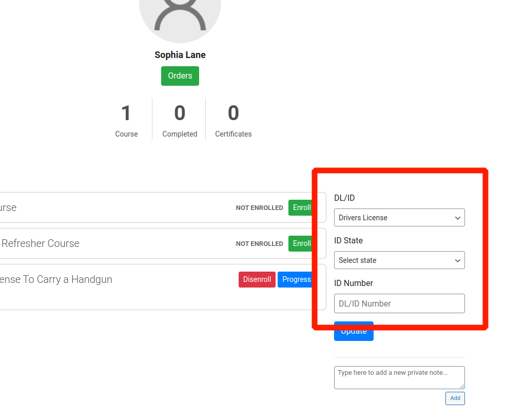The height and width of the screenshot is (420, 525).
Task: Enroll in the Refresher Course
Action: [301, 243]
